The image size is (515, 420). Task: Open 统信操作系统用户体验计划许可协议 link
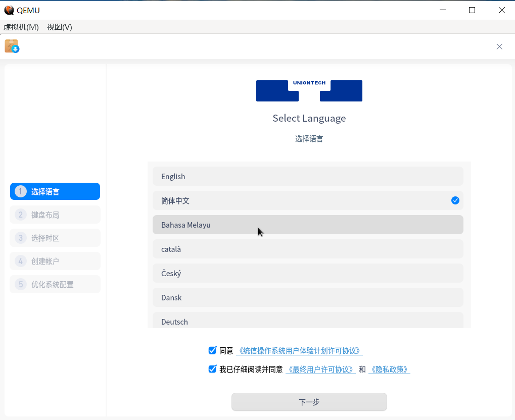(x=299, y=351)
